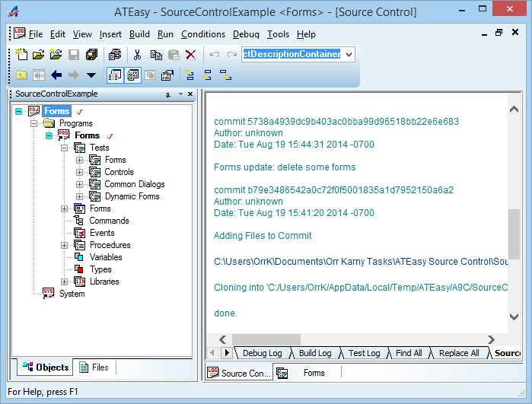Screen dimensions: 532x404
Task: Open the Tools menu
Action: tap(278, 34)
